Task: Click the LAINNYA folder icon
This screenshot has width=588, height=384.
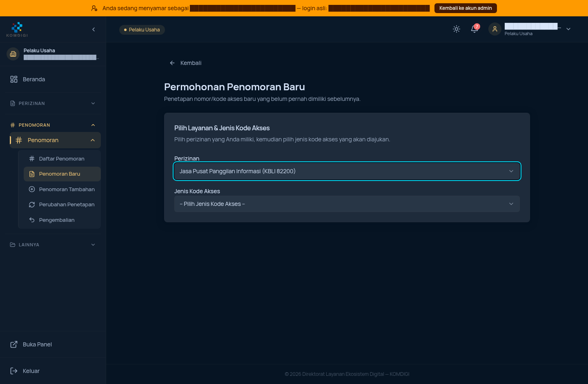Action: tap(13, 245)
